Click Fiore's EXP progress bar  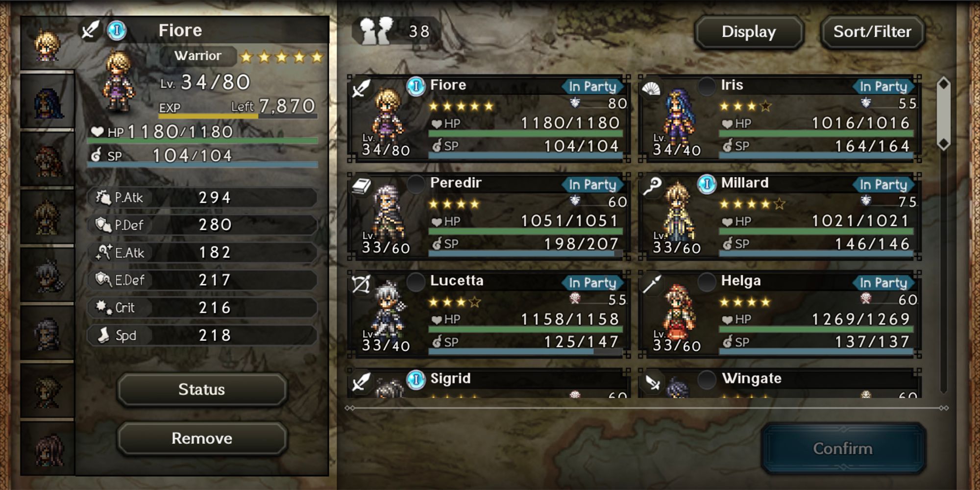pos(238,117)
